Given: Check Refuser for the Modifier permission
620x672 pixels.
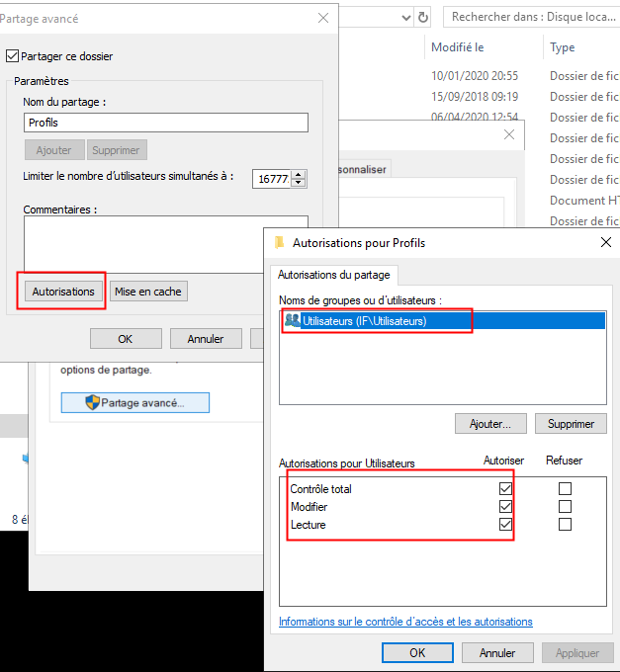Looking at the screenshot, I should pos(565,506).
